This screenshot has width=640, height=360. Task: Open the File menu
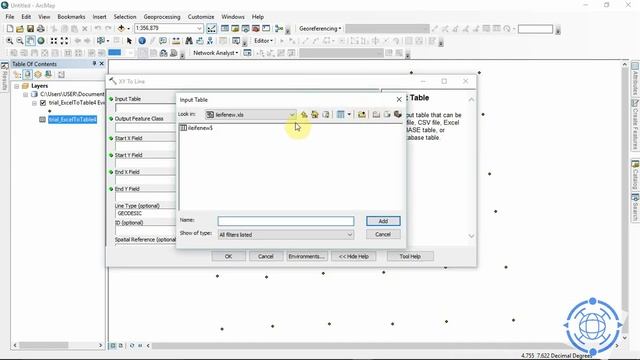tap(10, 17)
